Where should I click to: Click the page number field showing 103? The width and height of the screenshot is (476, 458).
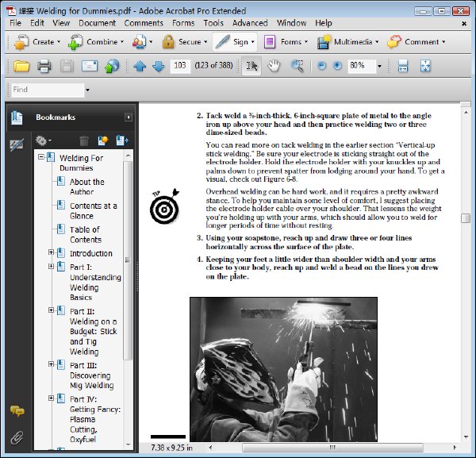click(x=180, y=66)
